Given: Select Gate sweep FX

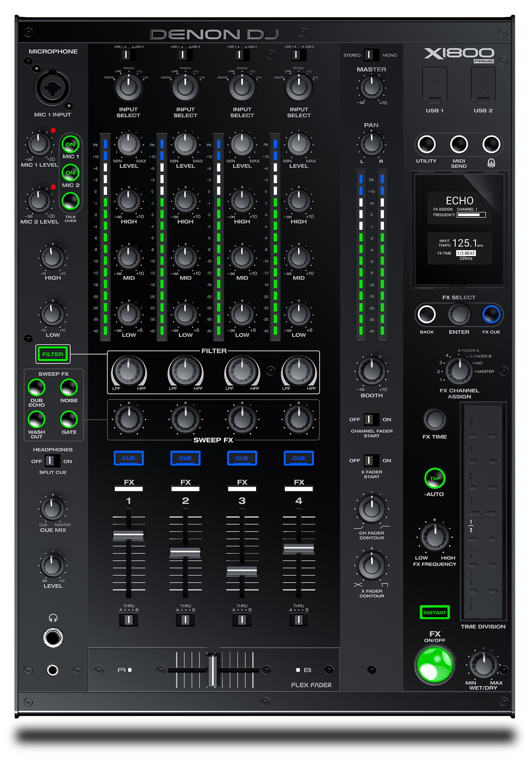Looking at the screenshot, I should pos(69,419).
